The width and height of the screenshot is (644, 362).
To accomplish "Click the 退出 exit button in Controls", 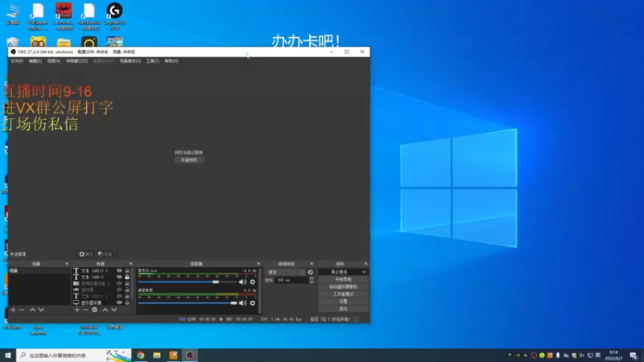I will pos(344,309).
